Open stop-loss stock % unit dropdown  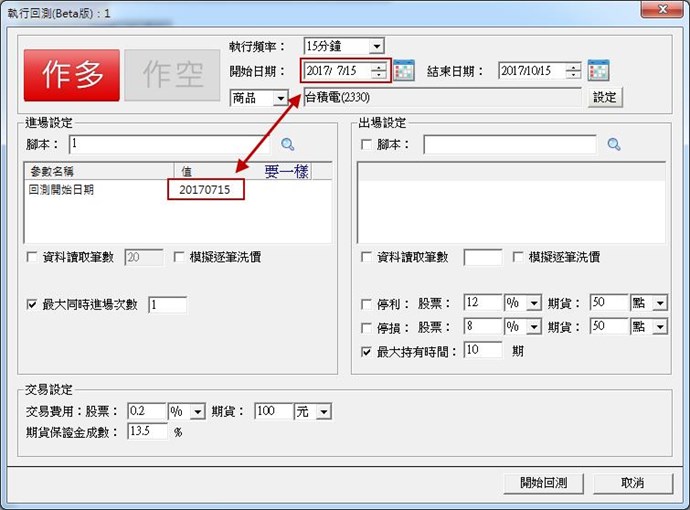tap(534, 327)
